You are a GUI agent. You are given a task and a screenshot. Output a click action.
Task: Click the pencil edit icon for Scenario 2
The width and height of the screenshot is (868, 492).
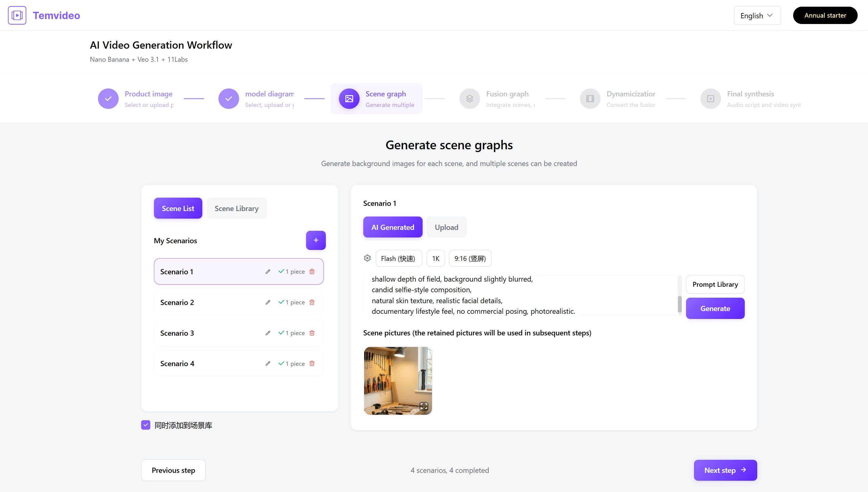point(268,303)
